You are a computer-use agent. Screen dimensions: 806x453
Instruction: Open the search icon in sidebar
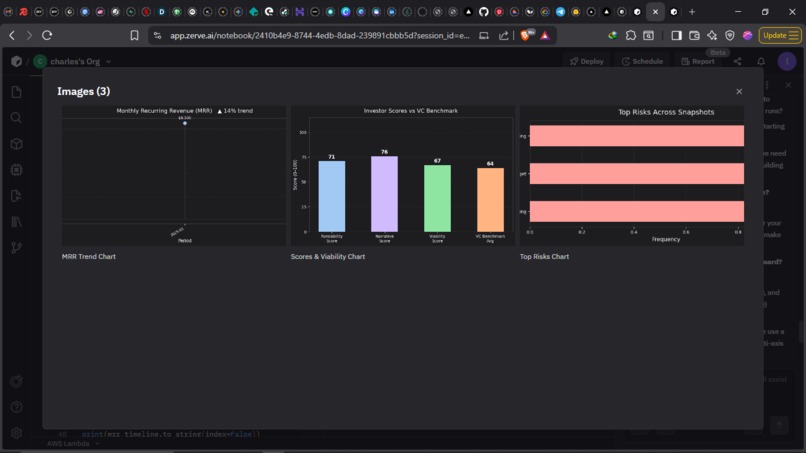pyautogui.click(x=16, y=118)
